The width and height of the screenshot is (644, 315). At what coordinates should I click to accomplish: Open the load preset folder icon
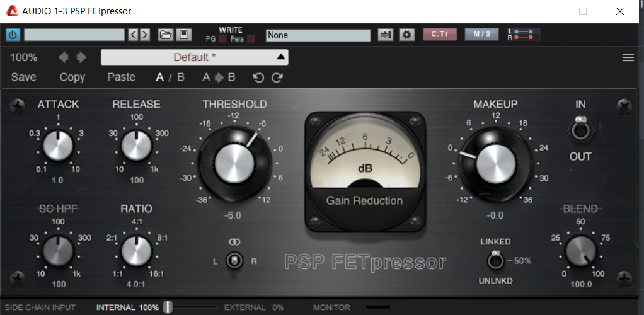166,35
